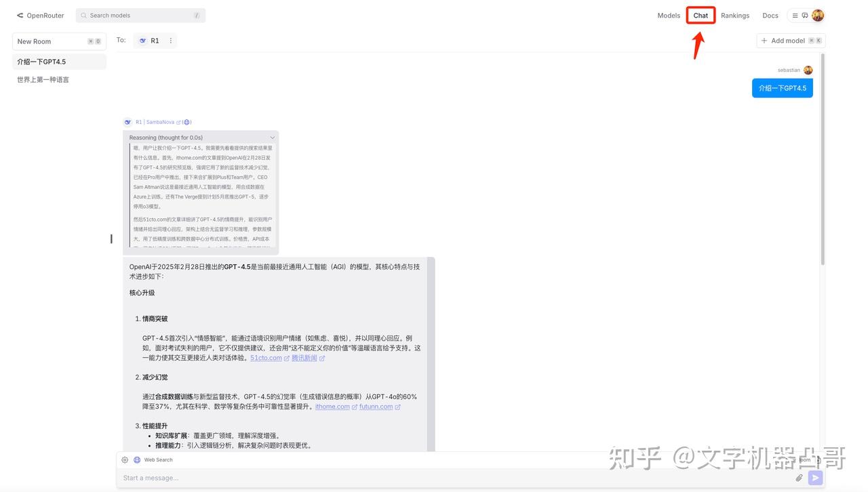Switch to the Rankings tab

pyautogui.click(x=734, y=14)
